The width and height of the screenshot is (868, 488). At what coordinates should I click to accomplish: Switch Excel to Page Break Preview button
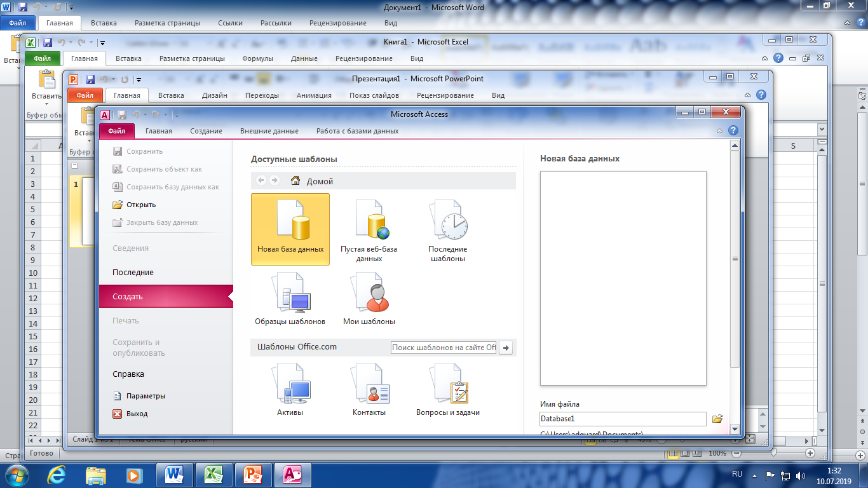[697, 454]
